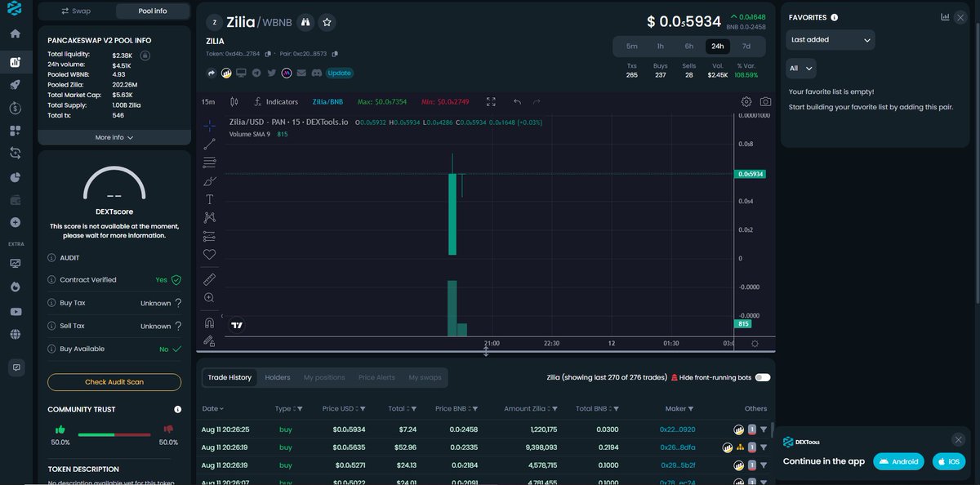This screenshot has width=980, height=485.
Task: Take chart snapshot with camera icon
Action: [x=765, y=102]
